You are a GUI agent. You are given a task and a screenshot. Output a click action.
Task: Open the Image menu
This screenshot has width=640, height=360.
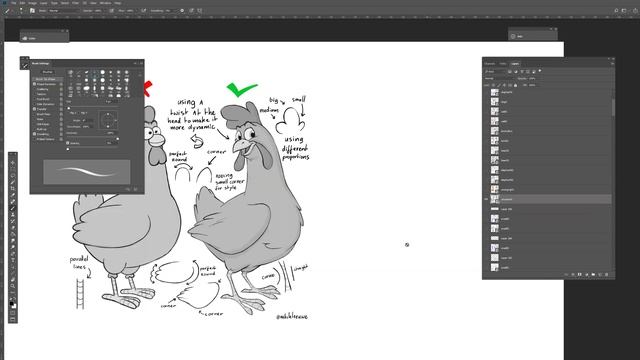(32, 3)
